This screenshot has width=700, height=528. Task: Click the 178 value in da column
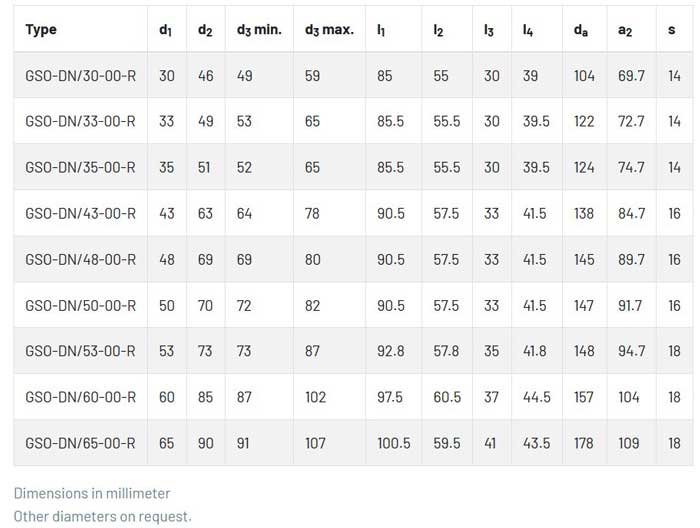[x=584, y=443]
